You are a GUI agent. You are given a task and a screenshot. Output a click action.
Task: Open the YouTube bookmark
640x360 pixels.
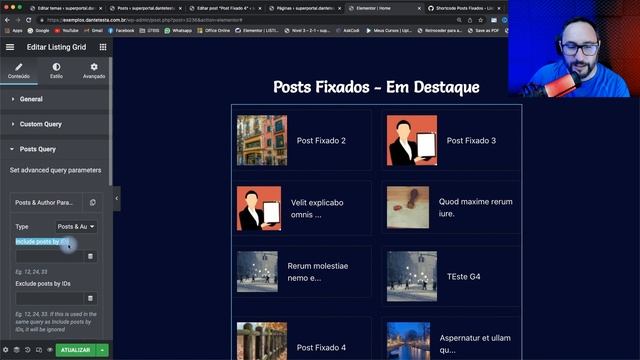(x=67, y=31)
